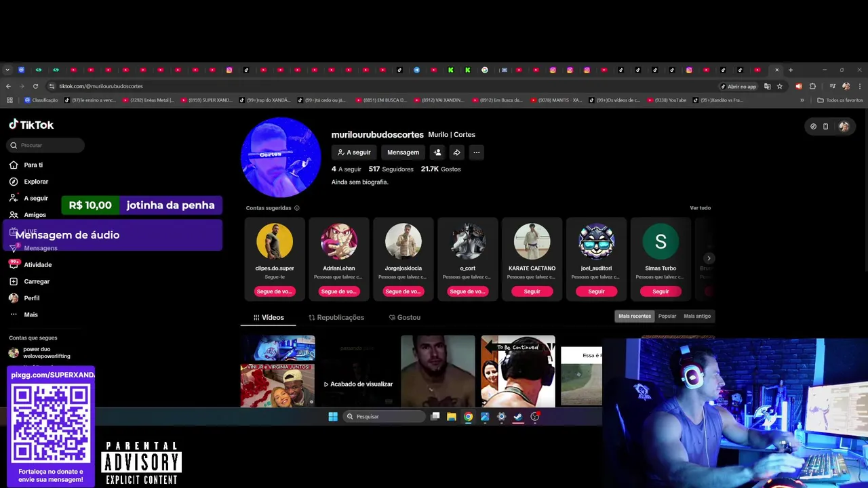This screenshot has height=488, width=868.
Task: Click Carregar plus icon
Action: click(x=14, y=281)
